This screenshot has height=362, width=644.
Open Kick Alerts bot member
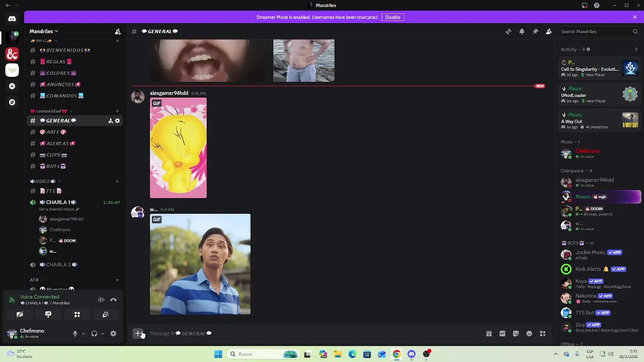pyautogui.click(x=599, y=269)
